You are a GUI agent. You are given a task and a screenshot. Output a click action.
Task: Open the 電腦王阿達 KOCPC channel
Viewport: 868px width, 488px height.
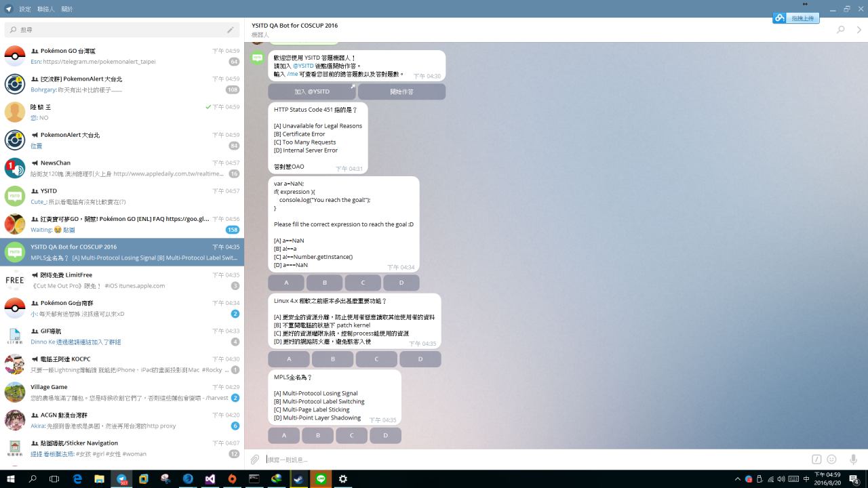click(x=122, y=364)
